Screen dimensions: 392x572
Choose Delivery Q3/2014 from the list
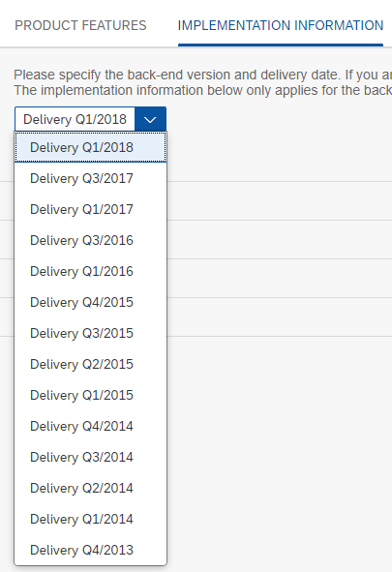[x=90, y=458]
